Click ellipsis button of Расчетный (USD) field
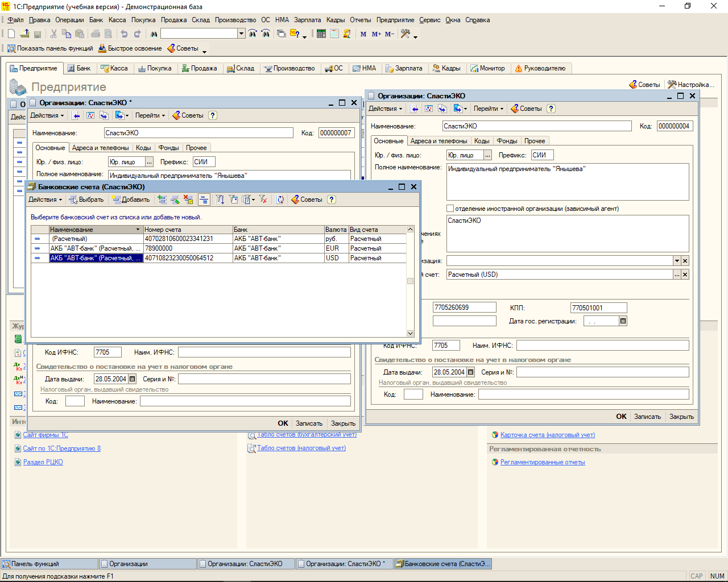728x582 pixels. pos(677,275)
